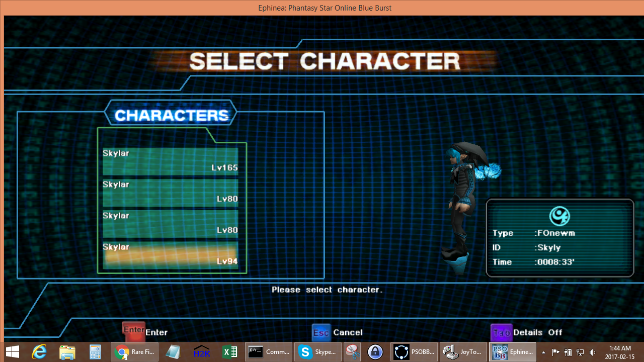Click the purple Tab key icon
The width and height of the screenshot is (644, 362).
point(502,332)
